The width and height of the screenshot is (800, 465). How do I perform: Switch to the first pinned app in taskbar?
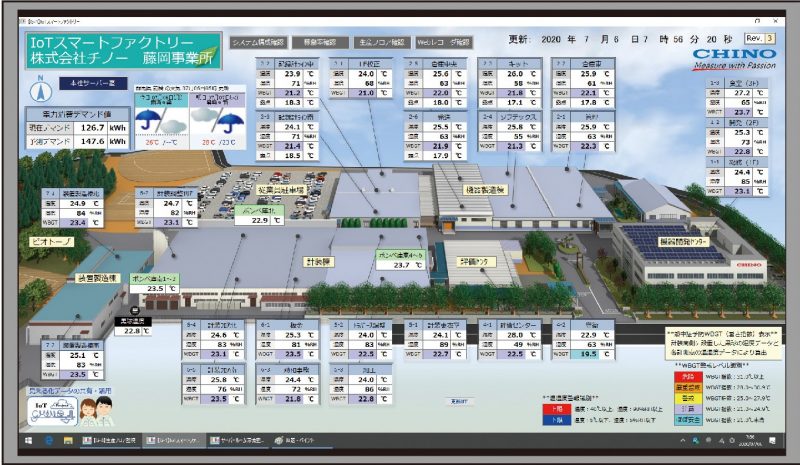point(109,440)
